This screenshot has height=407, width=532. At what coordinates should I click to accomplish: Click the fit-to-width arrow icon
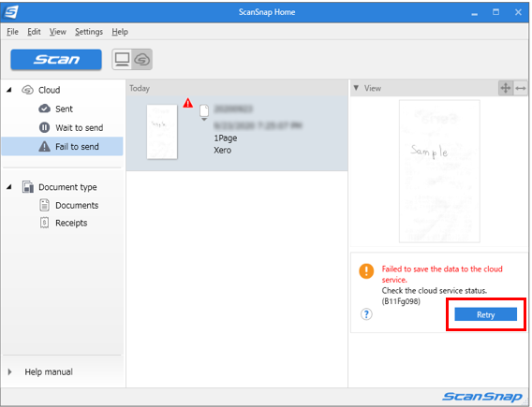point(521,88)
